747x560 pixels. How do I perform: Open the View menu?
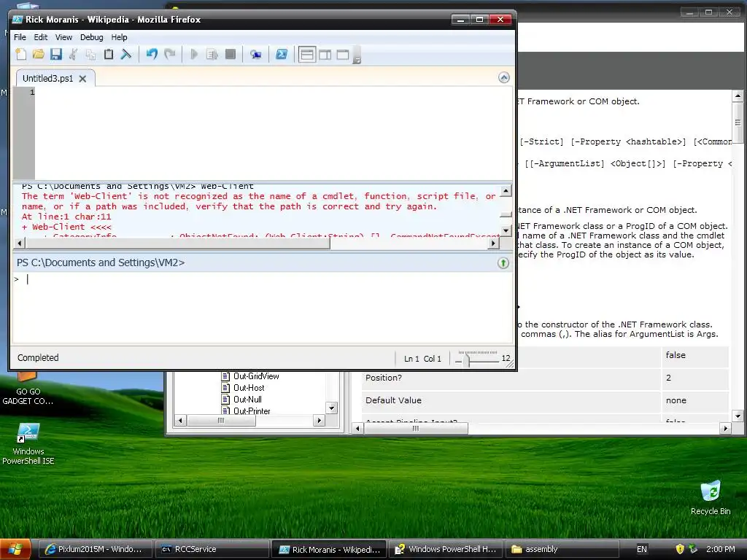pyautogui.click(x=63, y=37)
